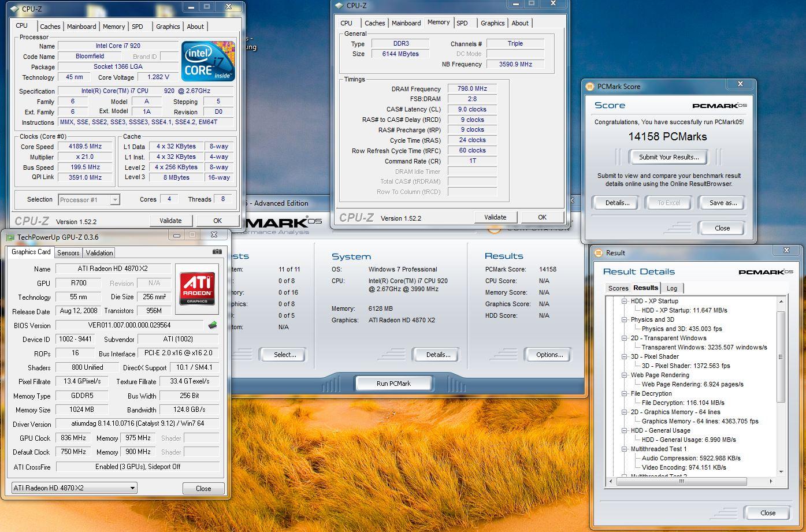The image size is (806, 532).
Task: Click the Options button under Results
Action: coord(549,355)
